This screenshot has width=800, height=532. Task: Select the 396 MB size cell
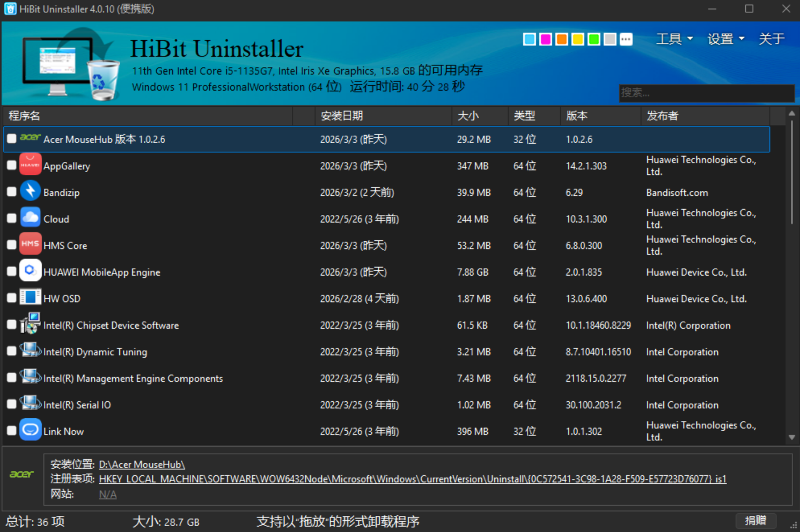coord(473,431)
